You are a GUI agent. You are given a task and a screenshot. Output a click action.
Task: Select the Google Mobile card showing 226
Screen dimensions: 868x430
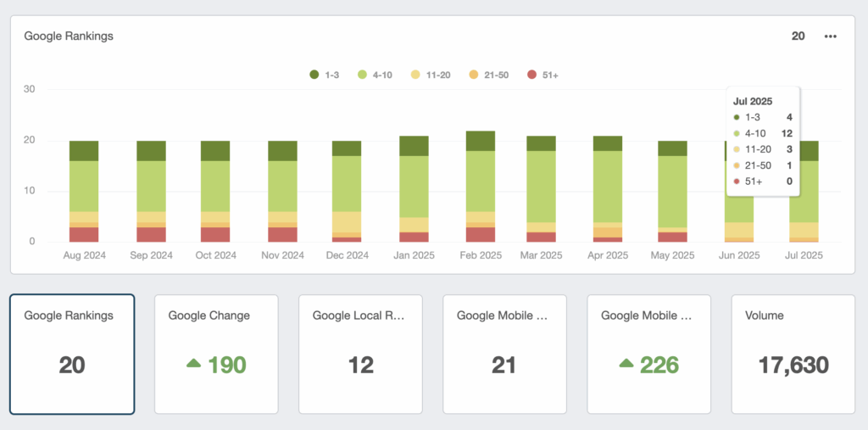pyautogui.click(x=648, y=354)
